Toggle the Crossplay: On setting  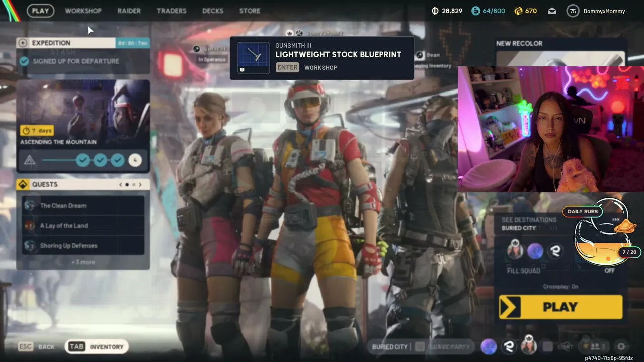click(560, 287)
